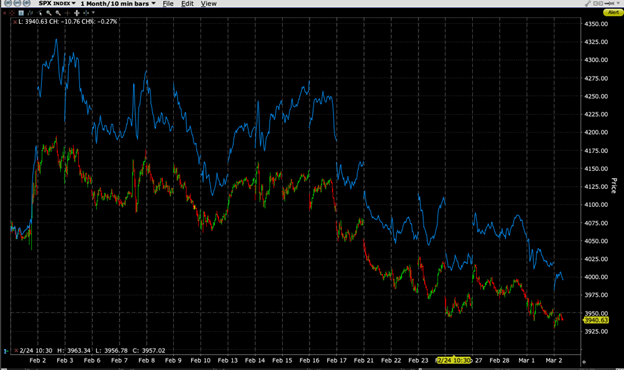Click the 4350.00 price axis value
Image resolution: width=624 pixels, height=370 pixels.
[x=596, y=24]
